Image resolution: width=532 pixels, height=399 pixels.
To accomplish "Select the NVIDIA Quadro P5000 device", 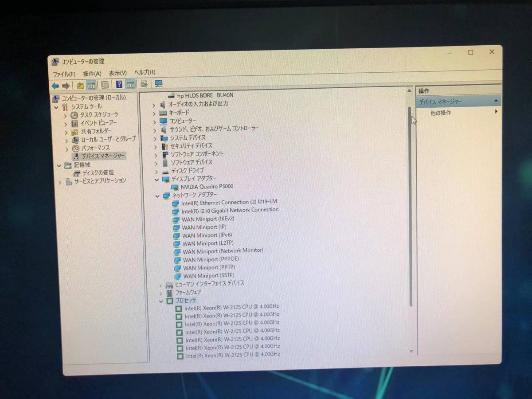I will [207, 187].
